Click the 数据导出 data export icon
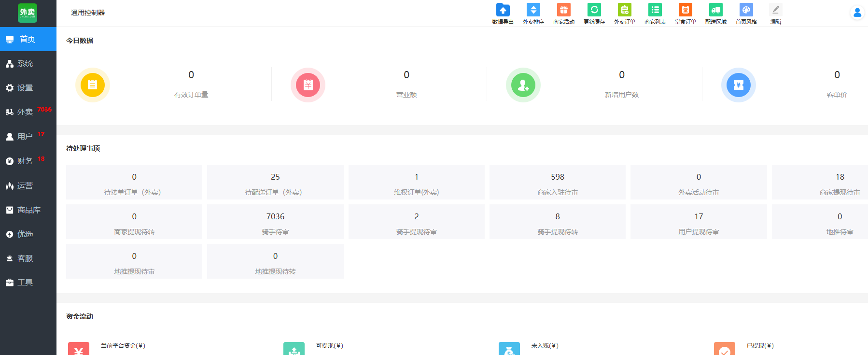868x355 pixels. point(503,10)
